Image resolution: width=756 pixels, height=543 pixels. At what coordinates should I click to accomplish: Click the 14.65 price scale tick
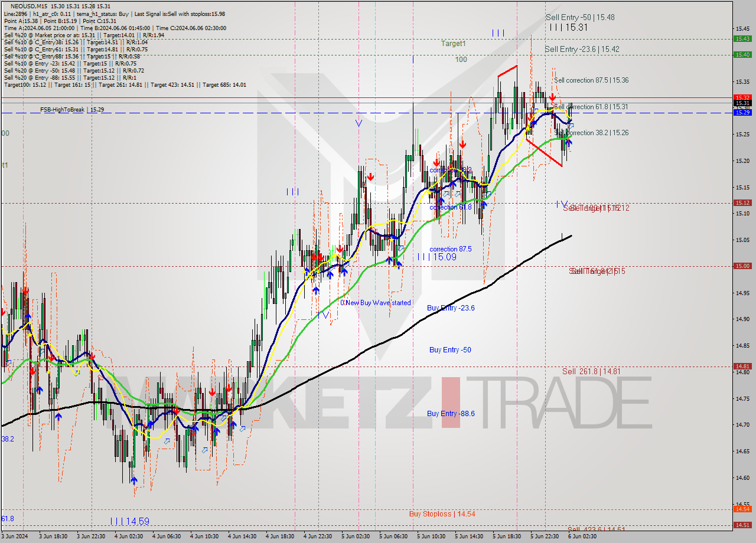[742, 451]
